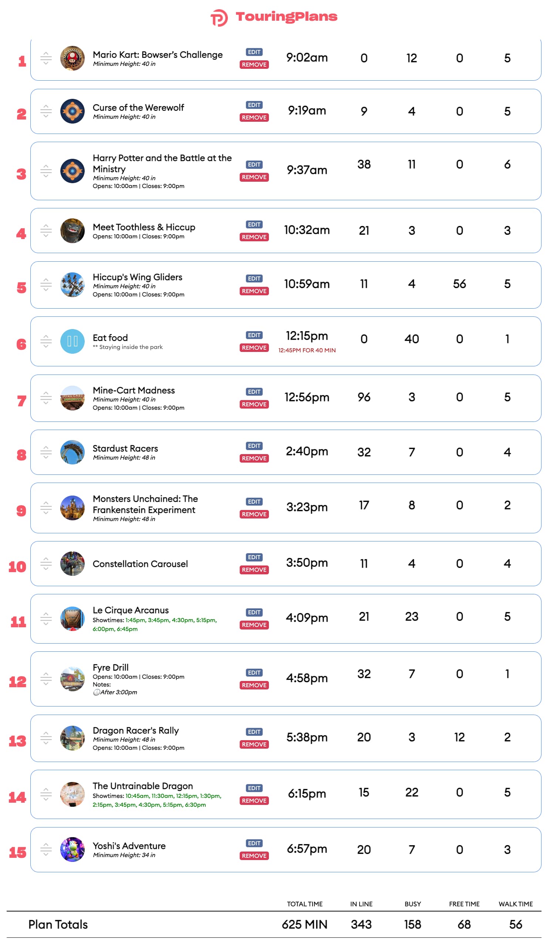Click the reorder handle for Curse of the Werewolf
The width and height of the screenshot is (560, 940).
[46, 111]
